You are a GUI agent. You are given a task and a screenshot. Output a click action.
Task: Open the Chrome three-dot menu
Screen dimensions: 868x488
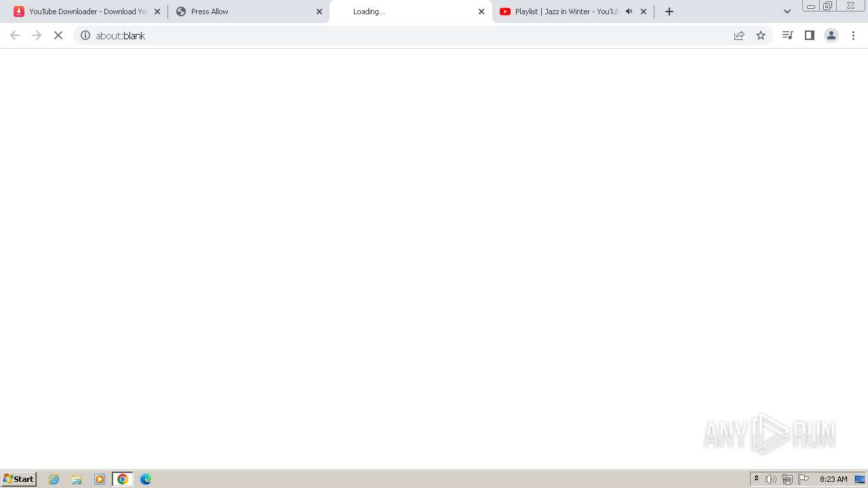(x=853, y=35)
